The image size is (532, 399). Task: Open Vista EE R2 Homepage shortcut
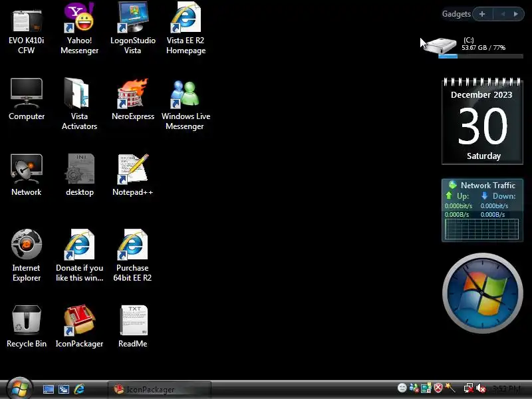(186, 29)
